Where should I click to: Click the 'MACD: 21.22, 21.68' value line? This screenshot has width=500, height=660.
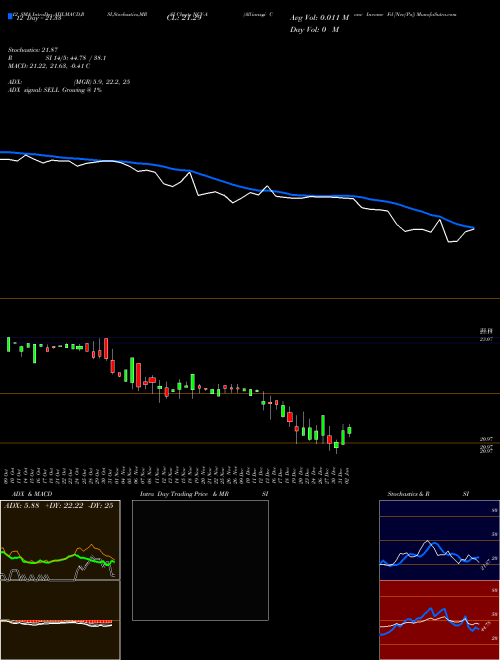49,66
